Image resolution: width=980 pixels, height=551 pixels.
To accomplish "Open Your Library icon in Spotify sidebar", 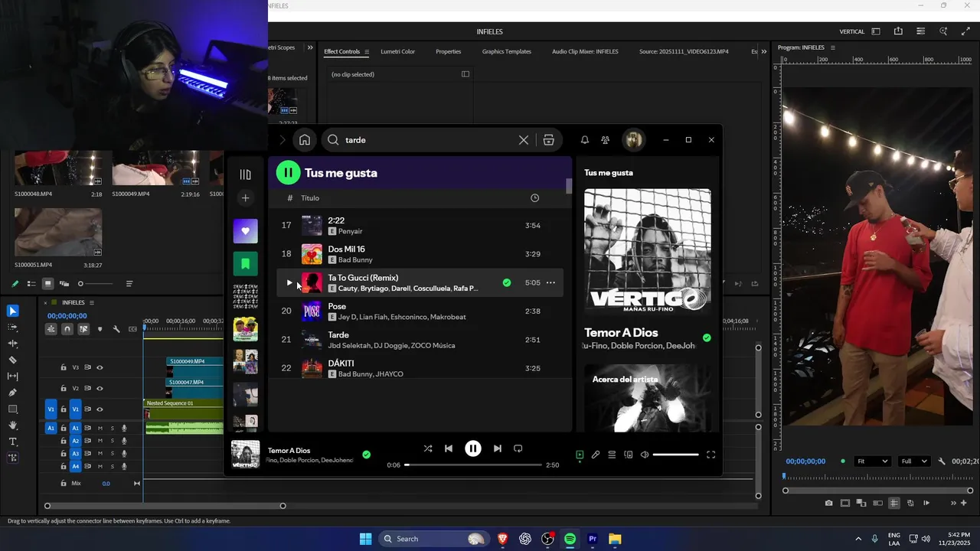I will coord(245,174).
